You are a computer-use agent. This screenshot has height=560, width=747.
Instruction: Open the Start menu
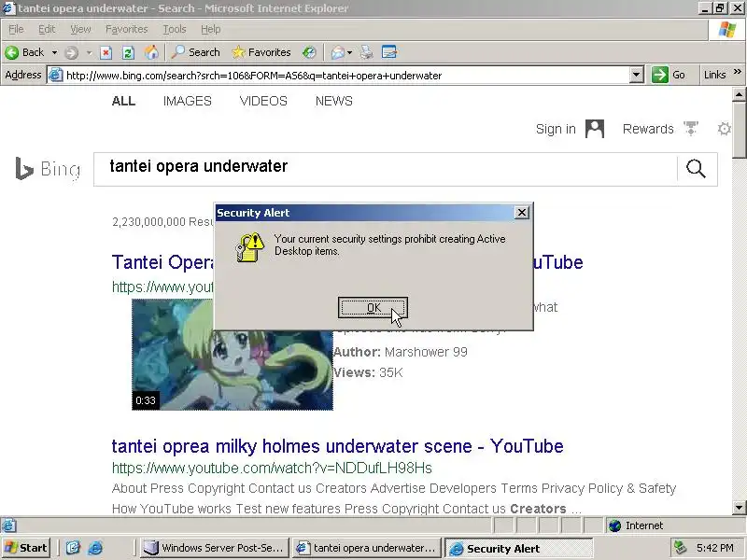(26, 548)
